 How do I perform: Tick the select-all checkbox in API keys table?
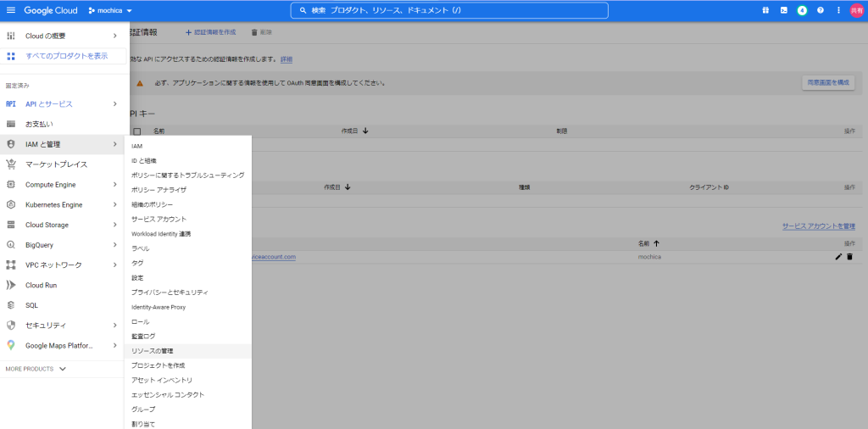(137, 131)
